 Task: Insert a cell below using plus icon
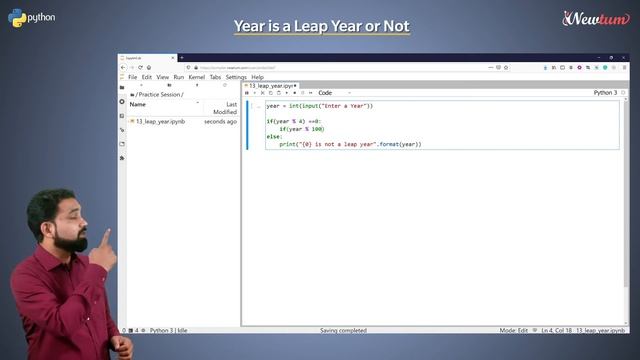[x=255, y=93]
